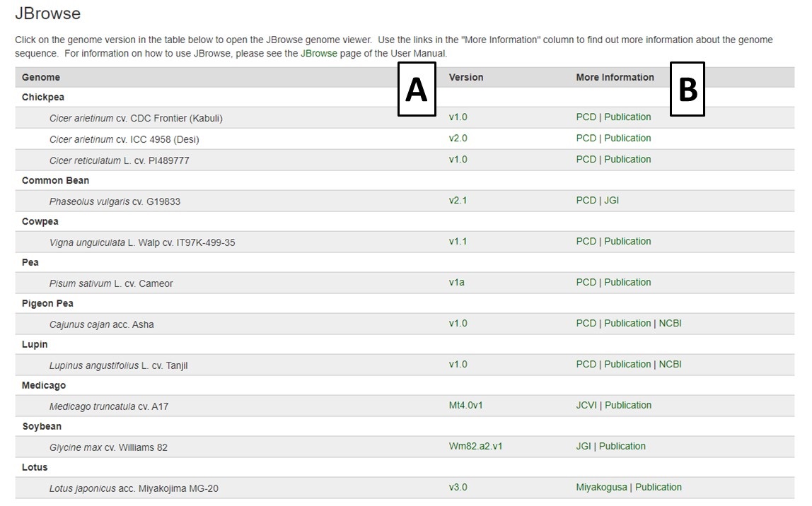Open v2.1 for Phaseolus vulgaris G19833
The width and height of the screenshot is (812, 506).
pyautogui.click(x=458, y=200)
